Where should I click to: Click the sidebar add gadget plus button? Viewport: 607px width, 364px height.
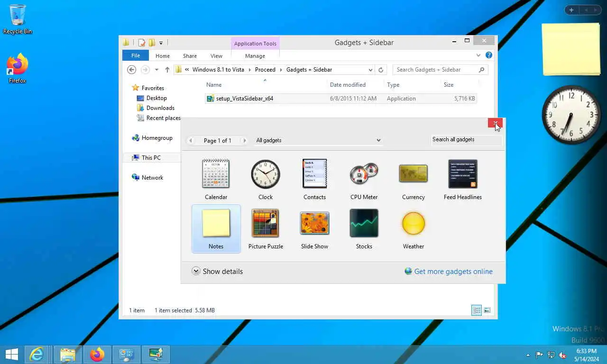coord(571,10)
